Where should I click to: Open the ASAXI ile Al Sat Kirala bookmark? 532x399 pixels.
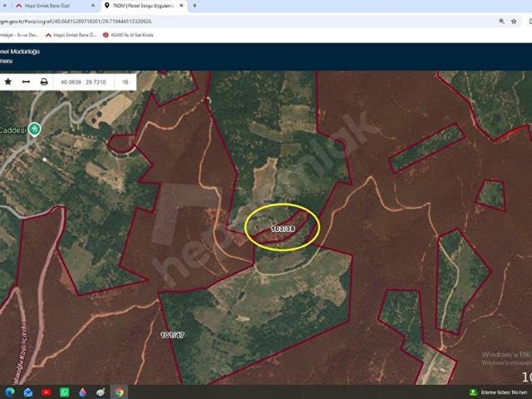128,35
